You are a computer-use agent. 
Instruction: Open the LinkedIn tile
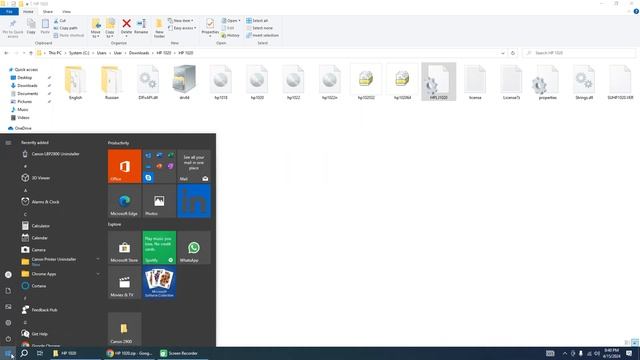tap(194, 201)
